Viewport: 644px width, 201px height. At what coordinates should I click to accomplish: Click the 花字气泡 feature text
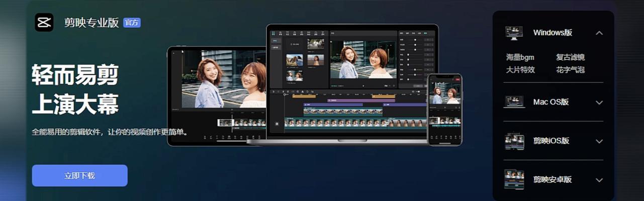pyautogui.click(x=570, y=70)
